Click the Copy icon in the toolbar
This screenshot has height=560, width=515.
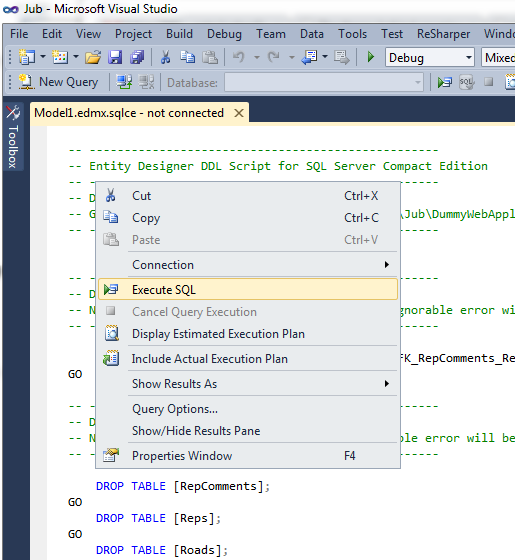(188, 57)
